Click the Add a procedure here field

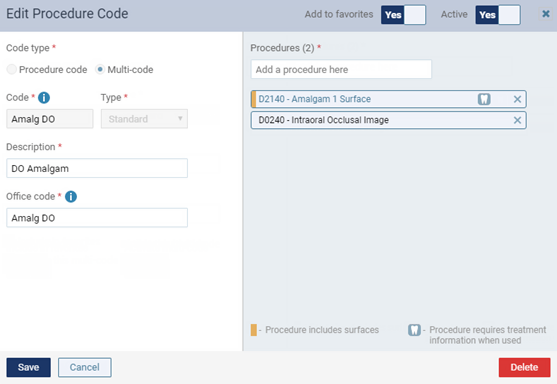341,69
